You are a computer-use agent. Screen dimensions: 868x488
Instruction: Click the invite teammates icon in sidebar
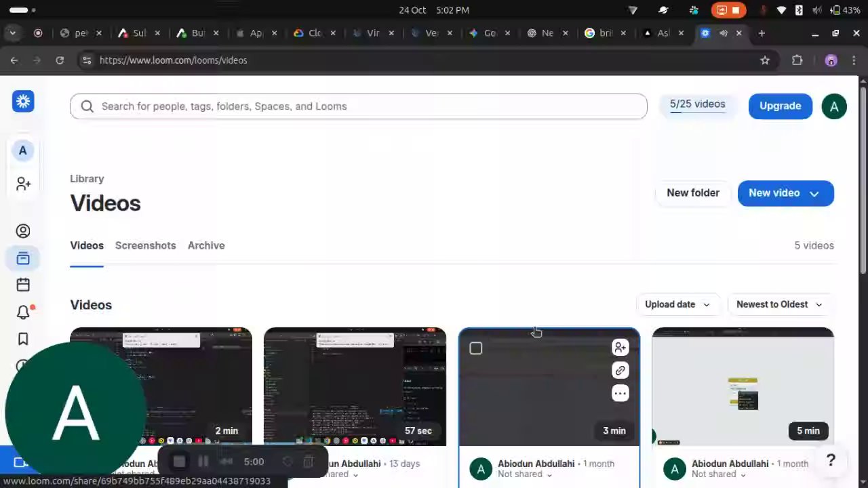(x=23, y=184)
